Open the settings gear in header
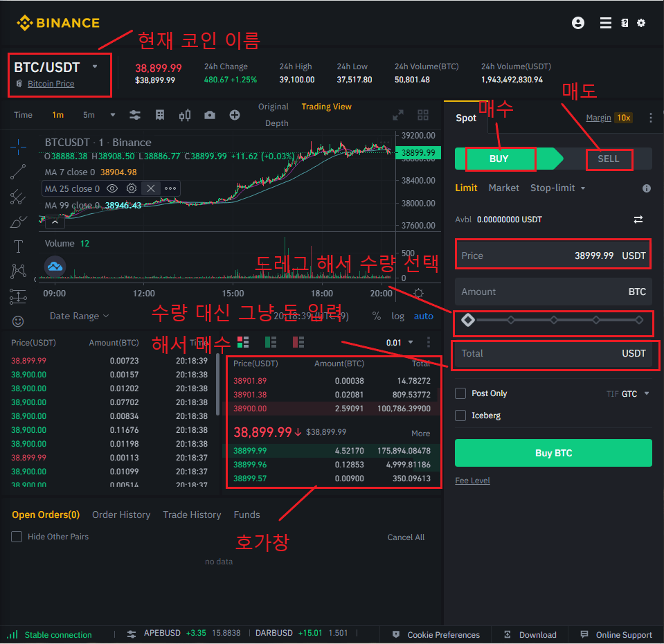 tap(641, 23)
